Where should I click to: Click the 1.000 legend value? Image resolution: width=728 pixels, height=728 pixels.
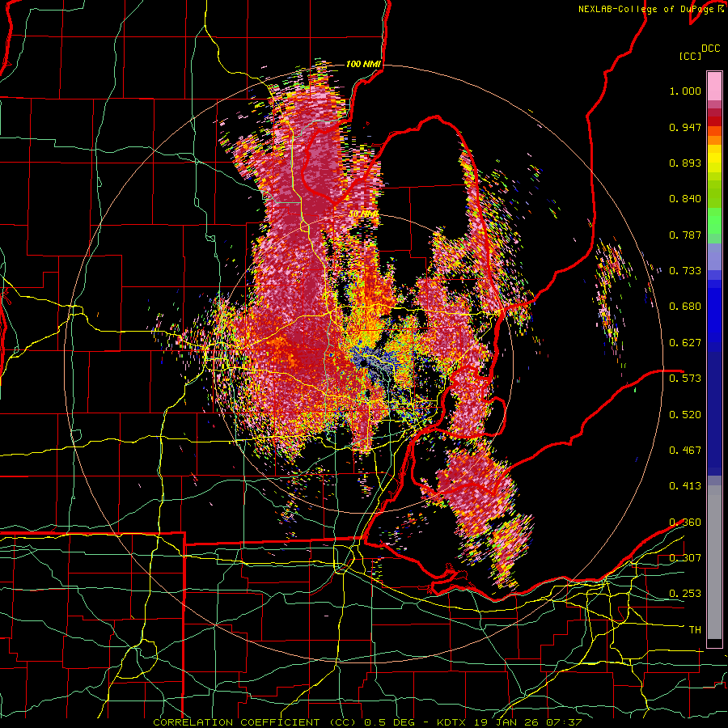[x=685, y=91]
